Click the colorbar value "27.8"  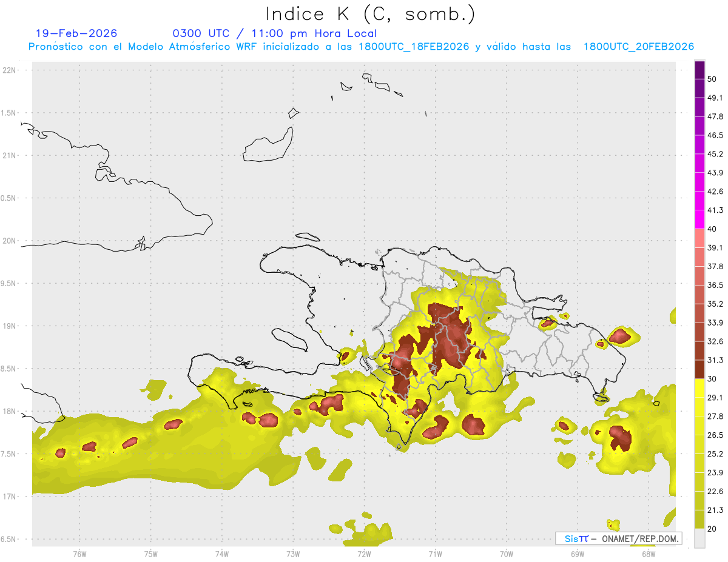pyautogui.click(x=715, y=416)
